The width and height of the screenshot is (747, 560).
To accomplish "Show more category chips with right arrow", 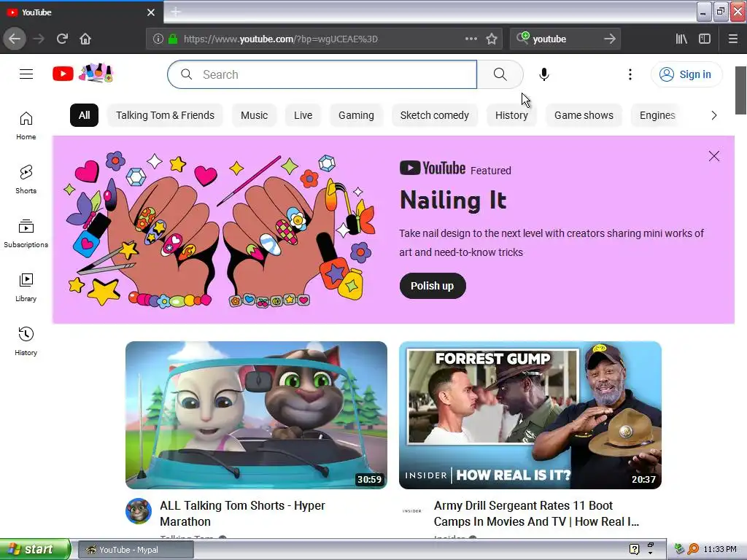I will click(x=713, y=115).
